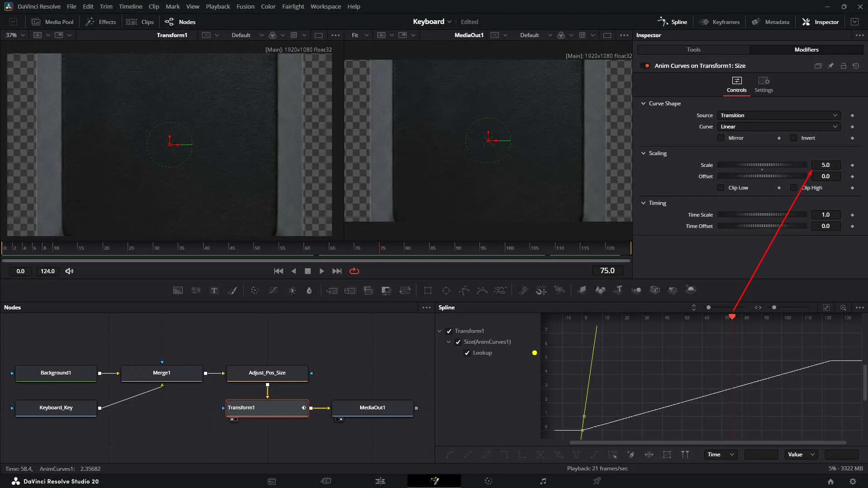
Task: Add a Brightness Contrast node from the toolbar
Action: pos(292,290)
